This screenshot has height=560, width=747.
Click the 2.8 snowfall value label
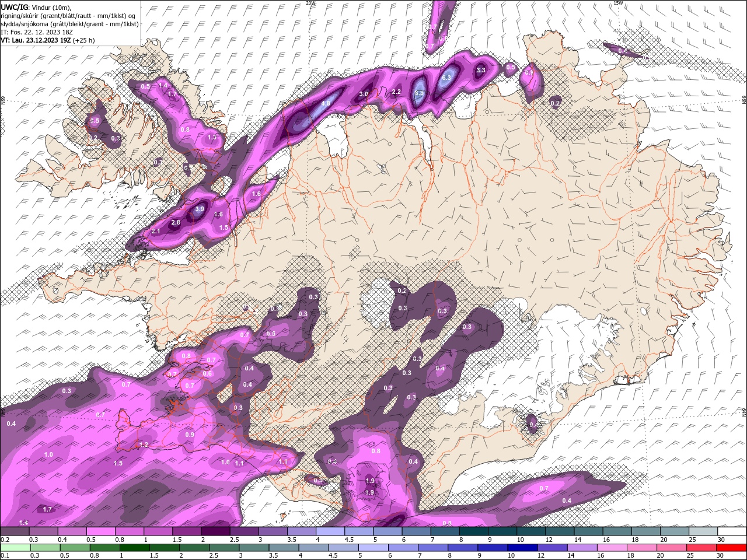[176, 223]
